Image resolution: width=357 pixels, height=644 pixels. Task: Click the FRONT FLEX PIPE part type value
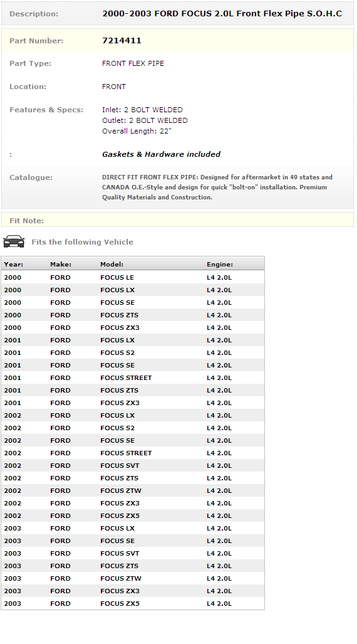coord(133,63)
